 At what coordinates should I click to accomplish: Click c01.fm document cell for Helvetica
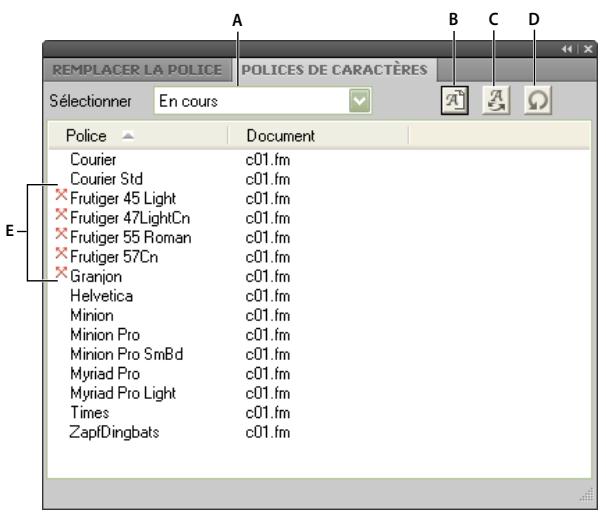pyautogui.click(x=268, y=296)
